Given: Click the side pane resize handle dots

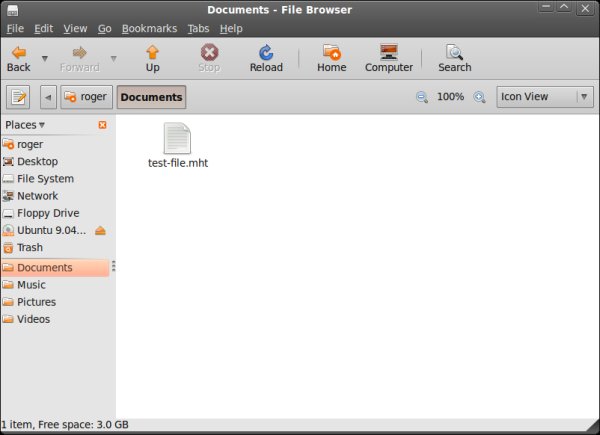Looking at the screenshot, I should (114, 266).
